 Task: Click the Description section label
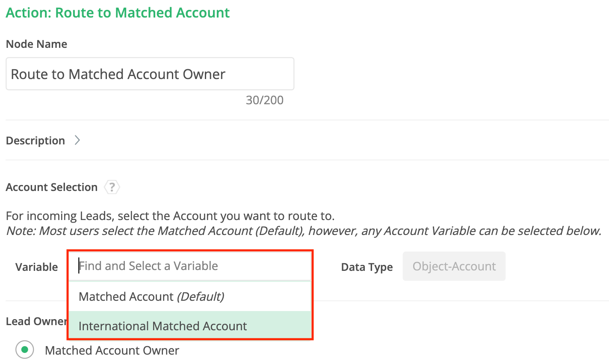(x=35, y=141)
